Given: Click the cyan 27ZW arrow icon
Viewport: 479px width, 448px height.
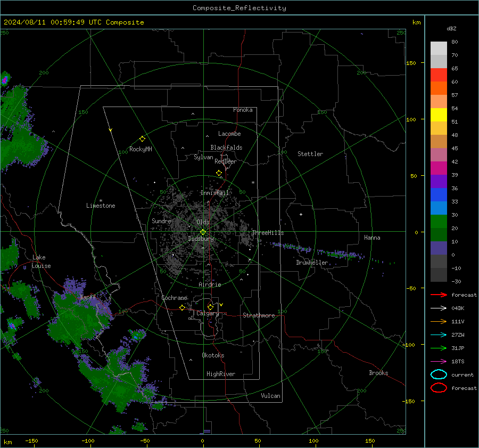Looking at the screenshot, I should tap(439, 335).
